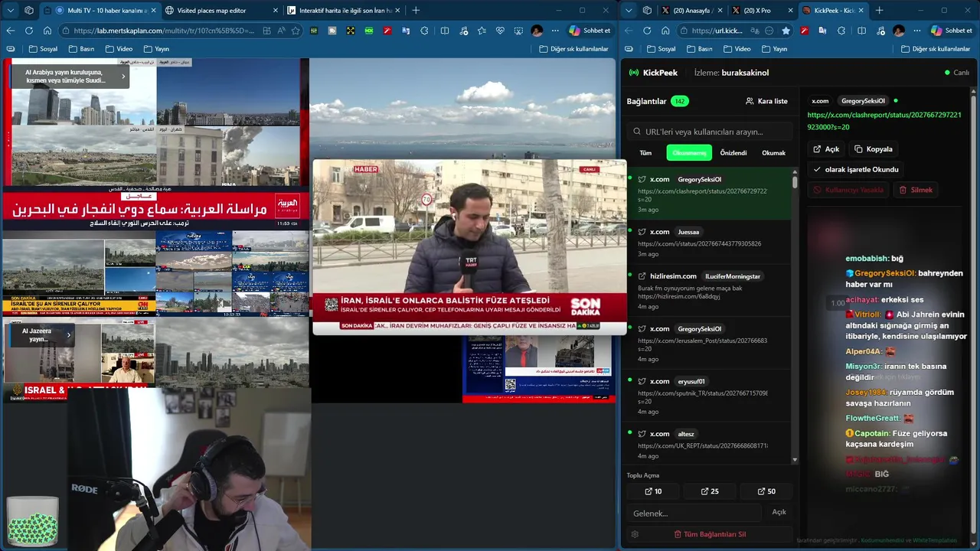Select the Önizlendi filter tab
The image size is (980, 551).
click(x=733, y=153)
